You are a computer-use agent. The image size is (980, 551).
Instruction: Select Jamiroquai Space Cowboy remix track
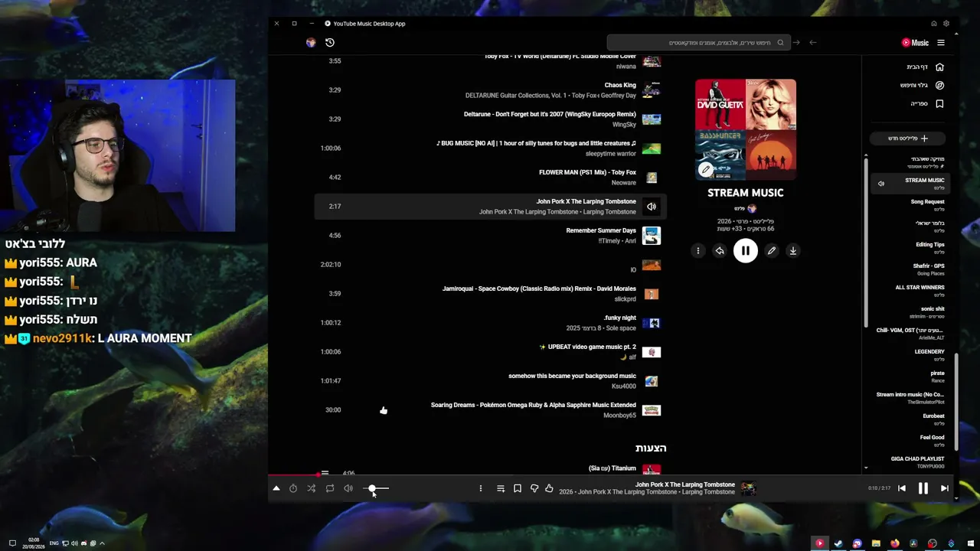(490, 294)
